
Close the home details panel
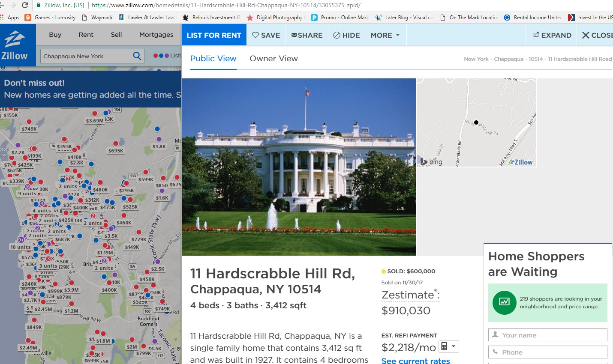[x=597, y=35]
